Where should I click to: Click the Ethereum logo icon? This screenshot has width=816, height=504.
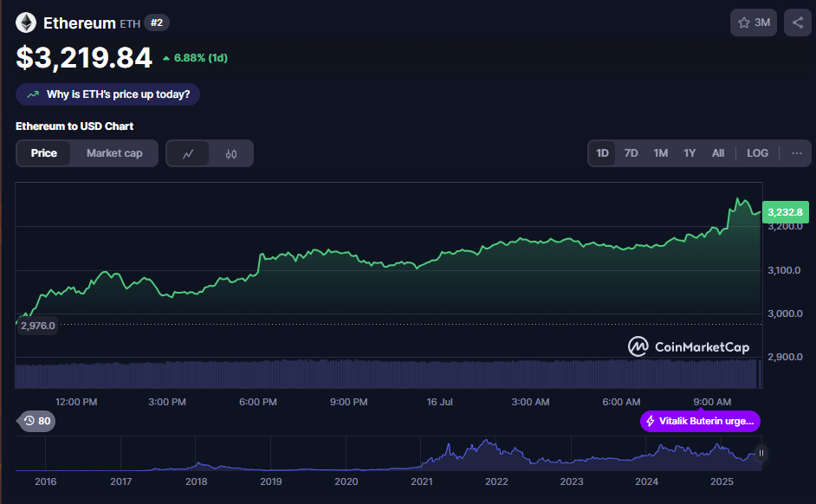(x=25, y=23)
